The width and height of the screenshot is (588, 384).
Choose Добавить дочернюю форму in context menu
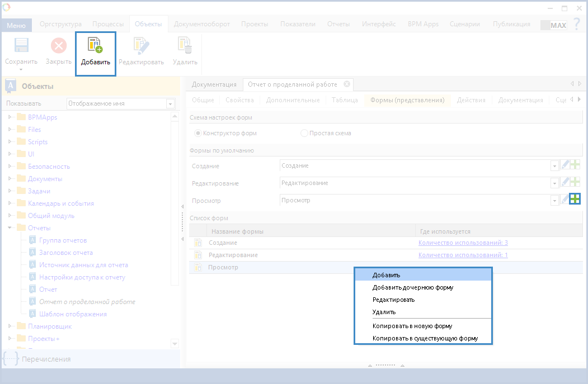423,287
